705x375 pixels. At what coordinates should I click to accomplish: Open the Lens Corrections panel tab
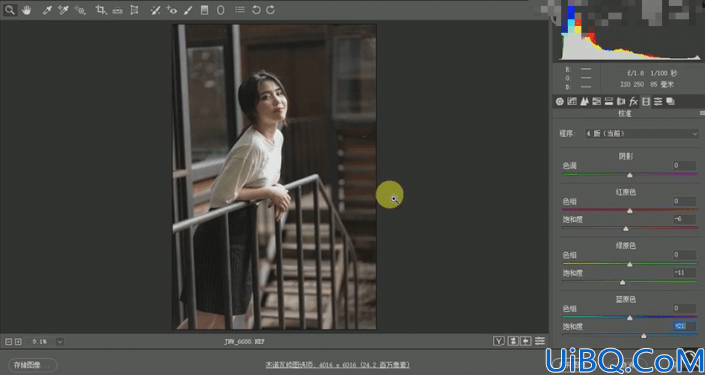621,102
